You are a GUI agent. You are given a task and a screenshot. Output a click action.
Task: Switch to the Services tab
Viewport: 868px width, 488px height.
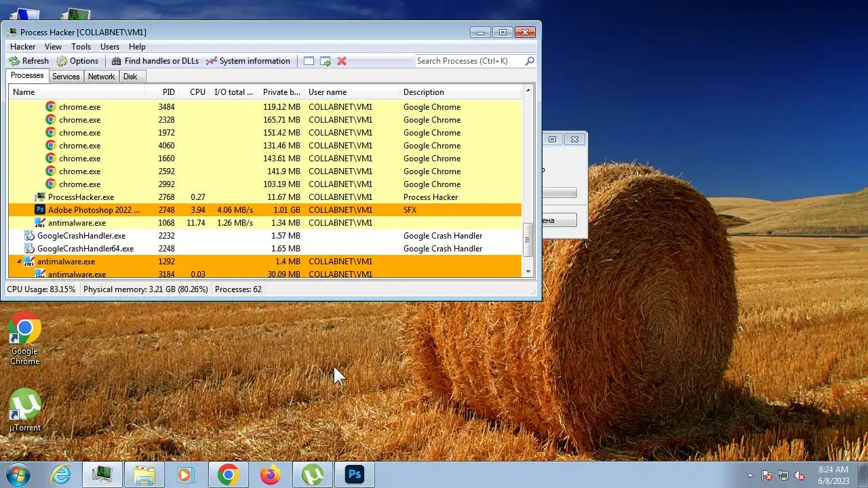click(66, 77)
